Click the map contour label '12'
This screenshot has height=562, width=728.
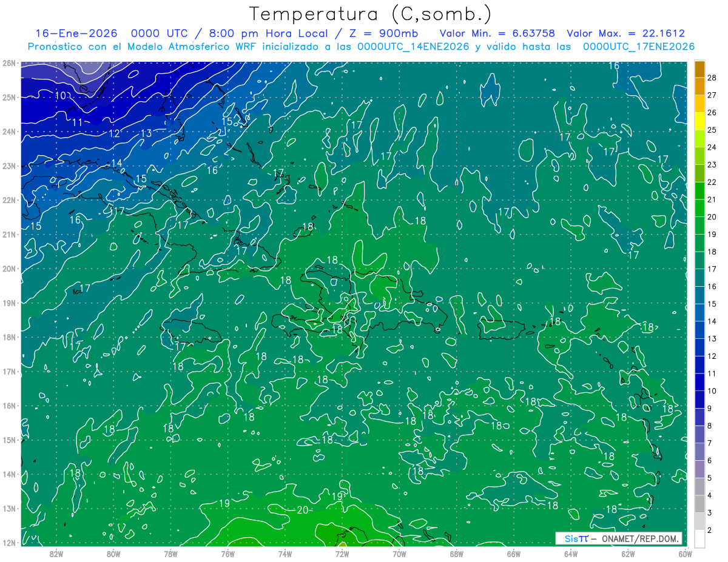pos(114,133)
